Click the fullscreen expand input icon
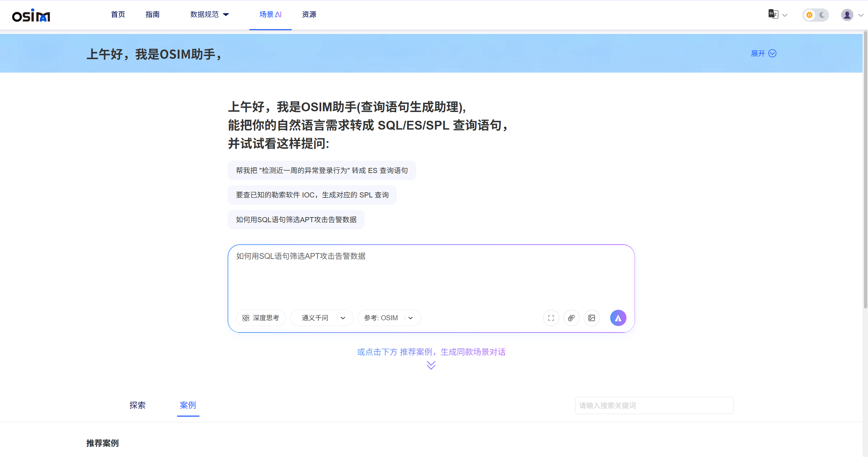 (551, 318)
